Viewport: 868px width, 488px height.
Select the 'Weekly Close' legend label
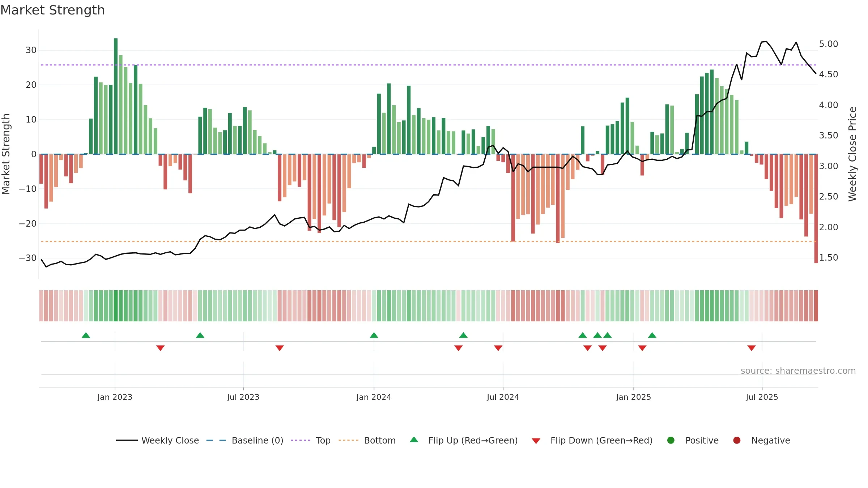pos(170,440)
